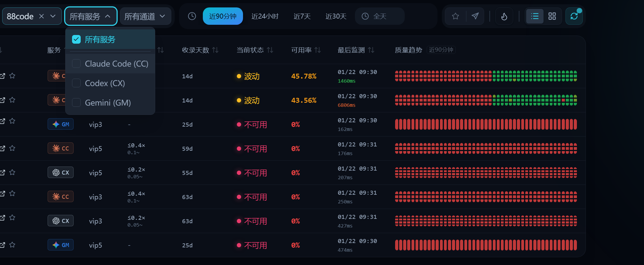Click the flame hot icon
This screenshot has width=644, height=265.
click(504, 16)
